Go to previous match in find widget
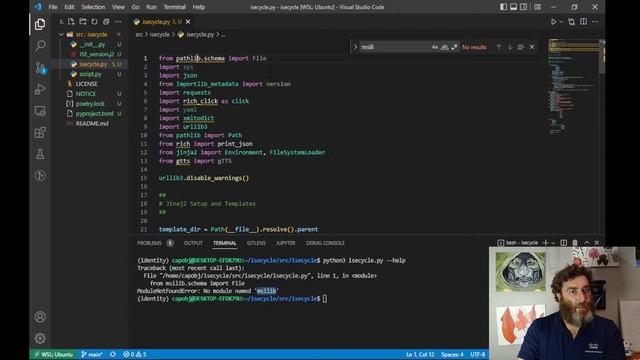Viewport: 640px width, 360px height. tap(499, 47)
